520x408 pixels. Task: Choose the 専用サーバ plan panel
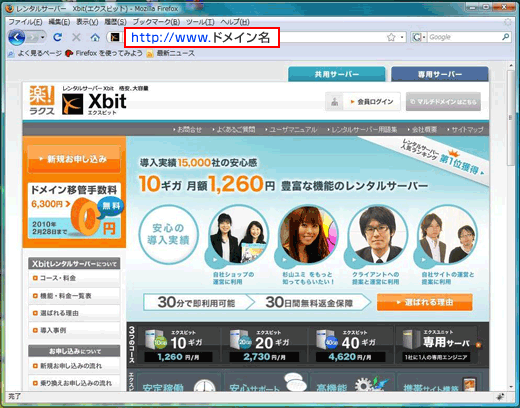point(439,345)
